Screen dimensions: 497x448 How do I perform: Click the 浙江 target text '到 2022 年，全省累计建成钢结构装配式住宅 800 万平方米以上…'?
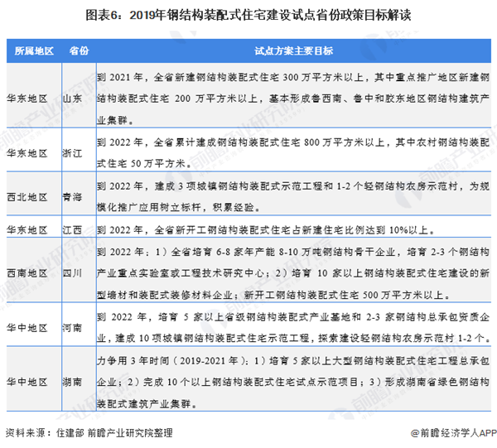coord(293,153)
